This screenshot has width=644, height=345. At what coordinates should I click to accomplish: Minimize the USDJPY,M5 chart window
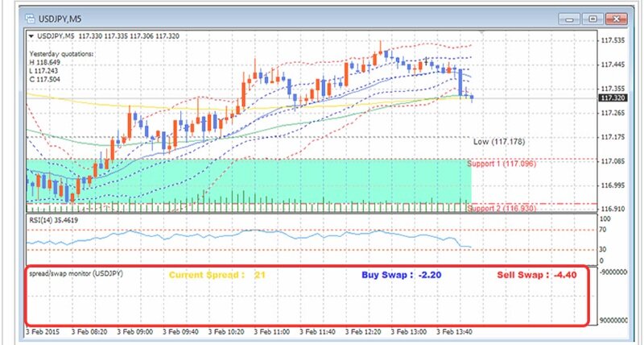coord(573,17)
